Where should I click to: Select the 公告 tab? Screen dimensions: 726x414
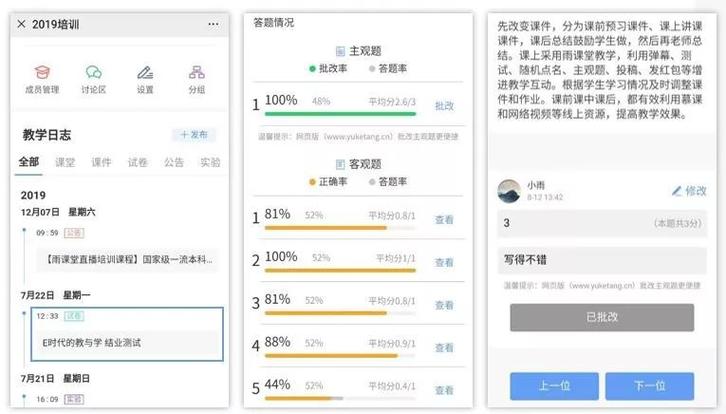(x=174, y=162)
